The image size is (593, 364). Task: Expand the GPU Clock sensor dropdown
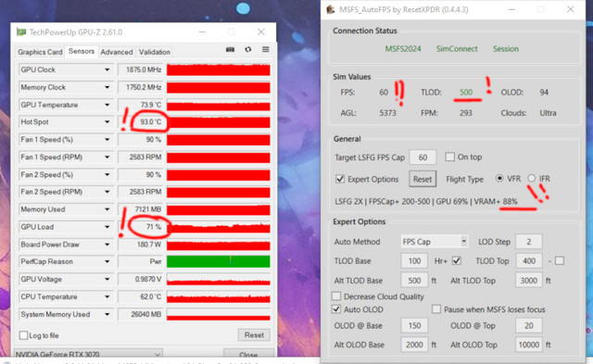107,69
